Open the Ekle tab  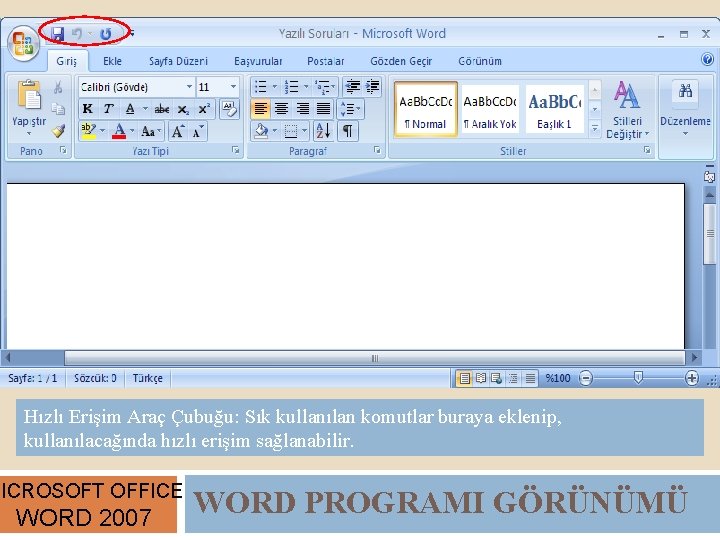[112, 61]
